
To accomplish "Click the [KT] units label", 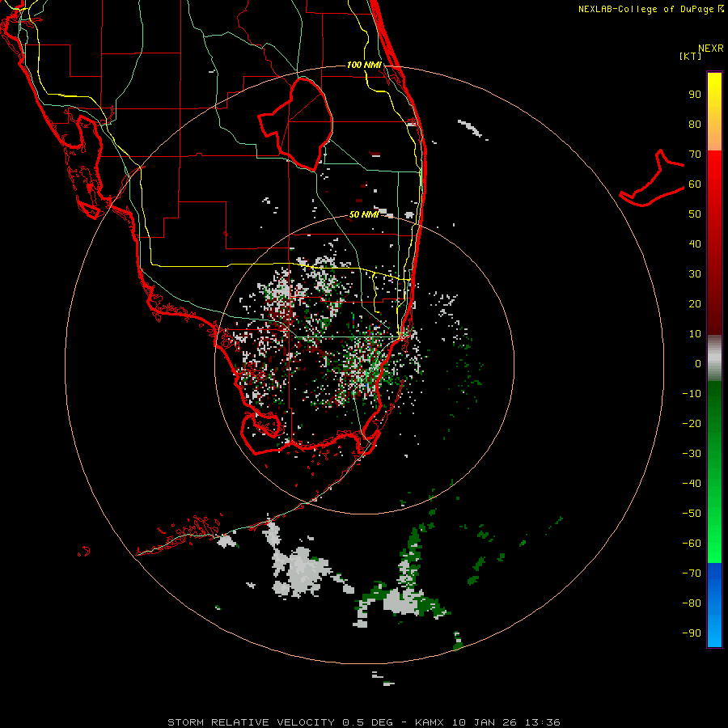I will [x=690, y=56].
